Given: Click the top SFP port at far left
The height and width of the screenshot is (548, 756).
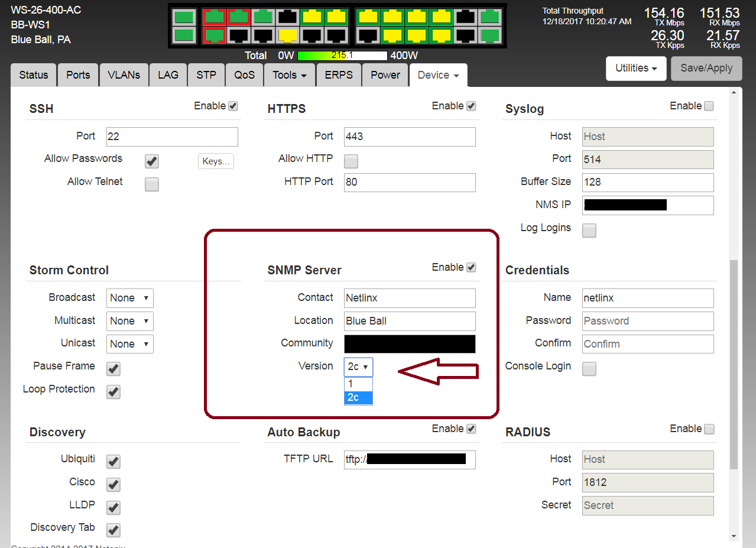Looking at the screenshot, I should coord(185,17).
